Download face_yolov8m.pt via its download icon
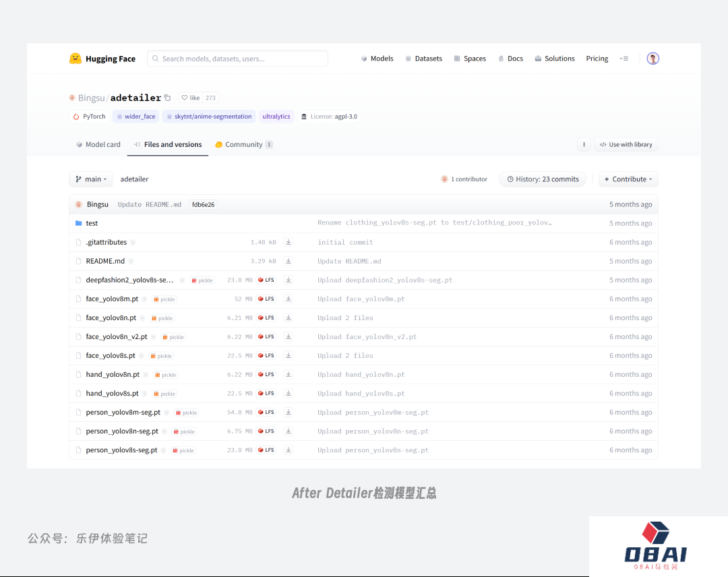 coord(289,299)
